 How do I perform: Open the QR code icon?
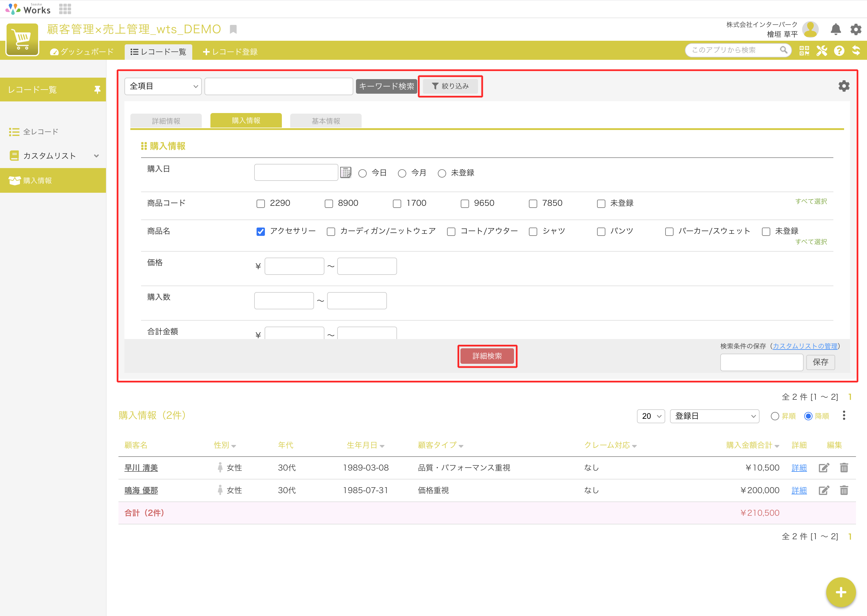(804, 51)
